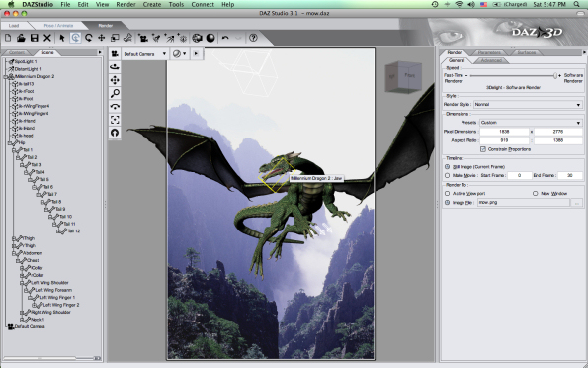Viewport: 588px width, 368px height.
Task: Click the Open file folder icon
Action: click(21, 38)
